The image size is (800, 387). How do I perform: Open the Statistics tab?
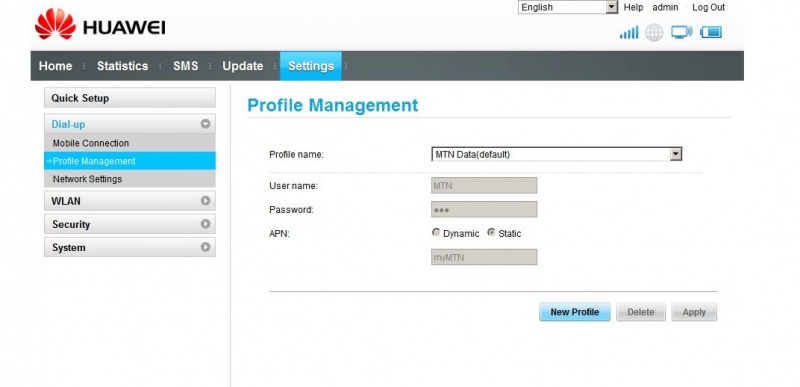122,66
